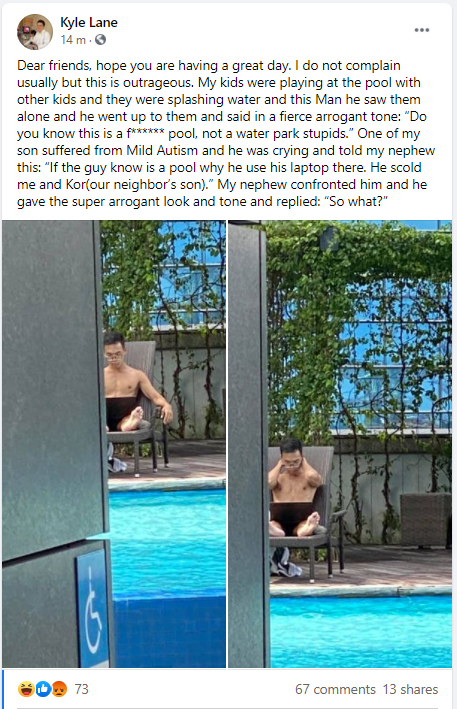The image size is (457, 709).
Task: Click the towel under the chair in right photo
Action: [x=285, y=562]
